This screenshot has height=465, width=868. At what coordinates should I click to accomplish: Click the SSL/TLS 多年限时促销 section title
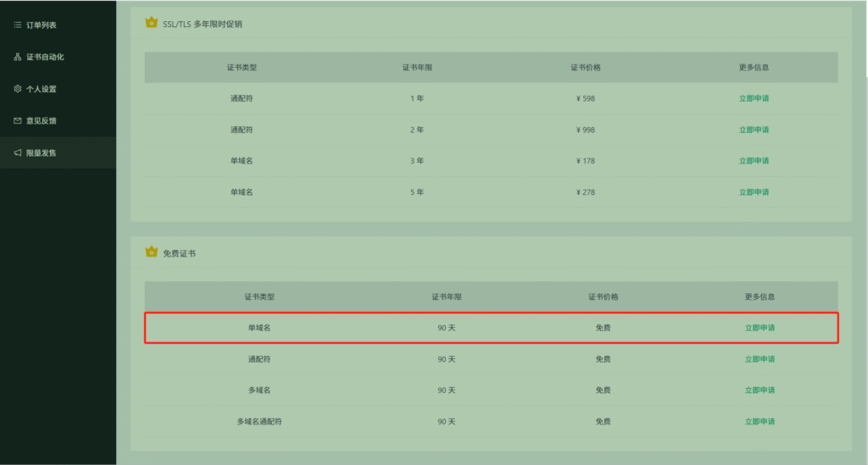click(x=203, y=24)
